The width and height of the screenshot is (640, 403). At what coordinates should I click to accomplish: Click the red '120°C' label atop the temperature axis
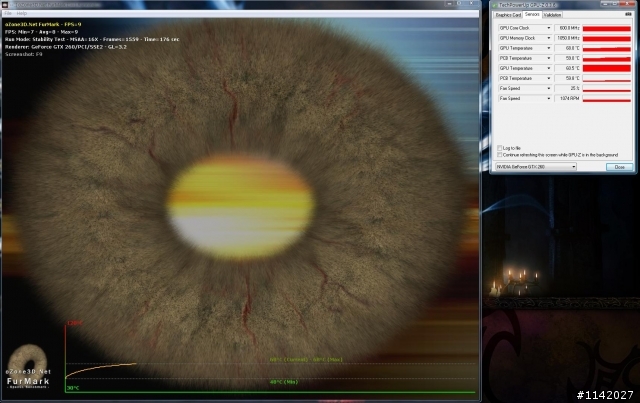(x=75, y=323)
